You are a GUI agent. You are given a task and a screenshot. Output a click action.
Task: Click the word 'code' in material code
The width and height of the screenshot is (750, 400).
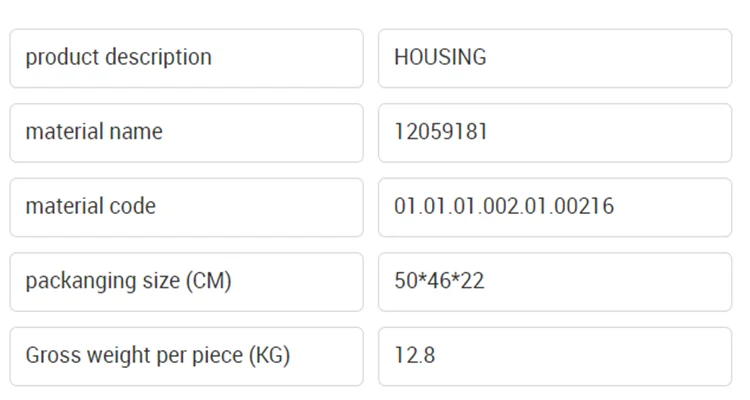point(131,207)
